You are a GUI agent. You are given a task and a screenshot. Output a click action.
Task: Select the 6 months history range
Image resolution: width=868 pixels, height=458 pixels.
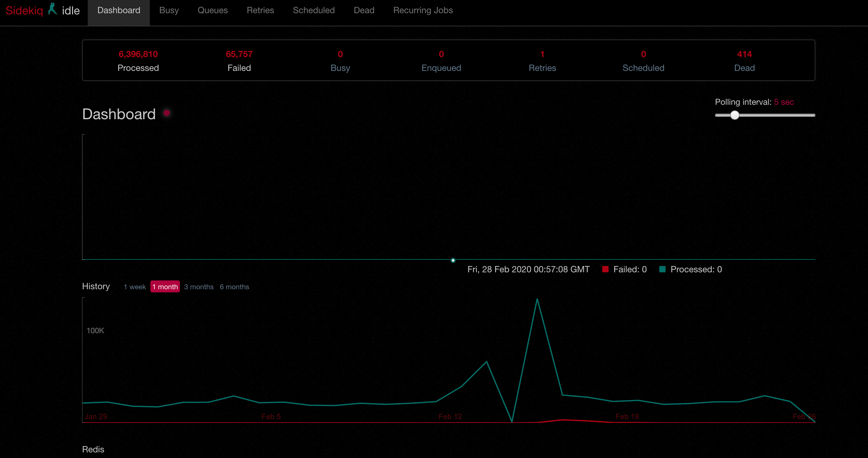[234, 287]
